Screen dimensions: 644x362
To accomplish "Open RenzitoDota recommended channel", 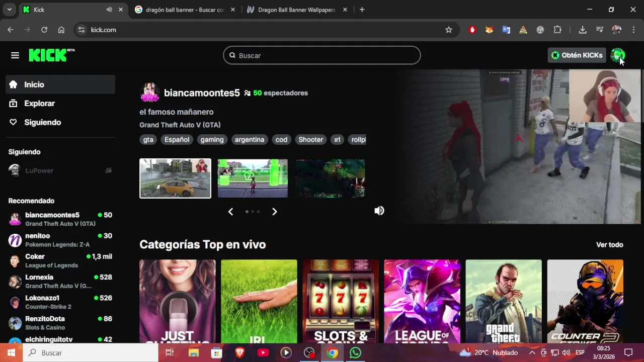I will point(60,323).
